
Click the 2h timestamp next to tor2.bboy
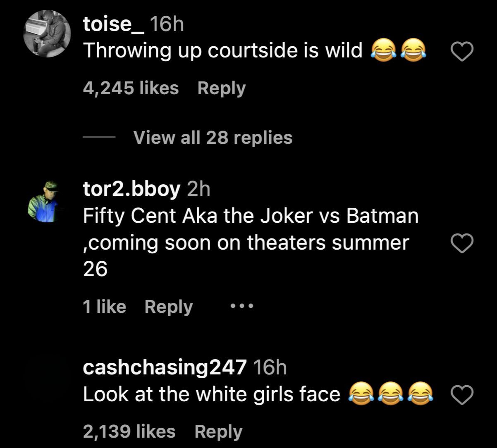pos(198,189)
